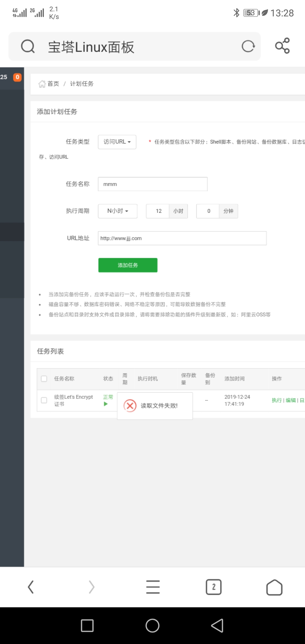305x644 pixels.
Task: Click the URL地址 input field
Action: coord(182,238)
